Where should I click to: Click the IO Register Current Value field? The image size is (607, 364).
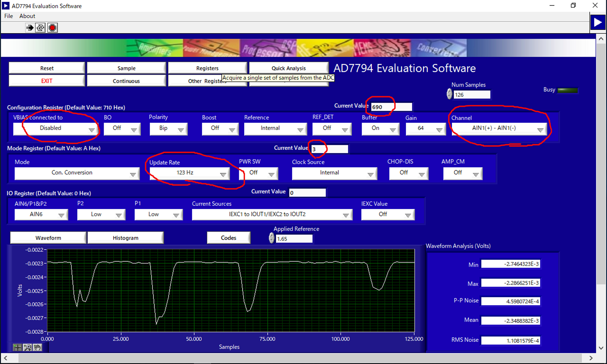[307, 193]
